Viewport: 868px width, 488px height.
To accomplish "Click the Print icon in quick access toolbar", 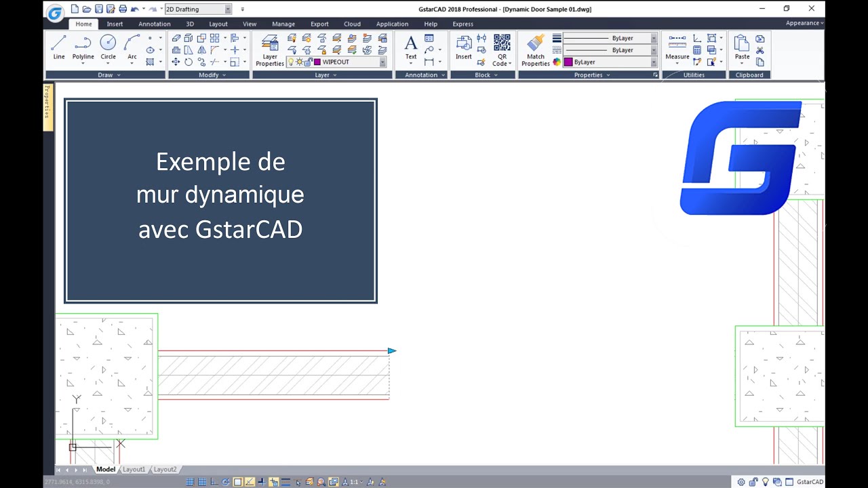I will pyautogui.click(x=123, y=9).
